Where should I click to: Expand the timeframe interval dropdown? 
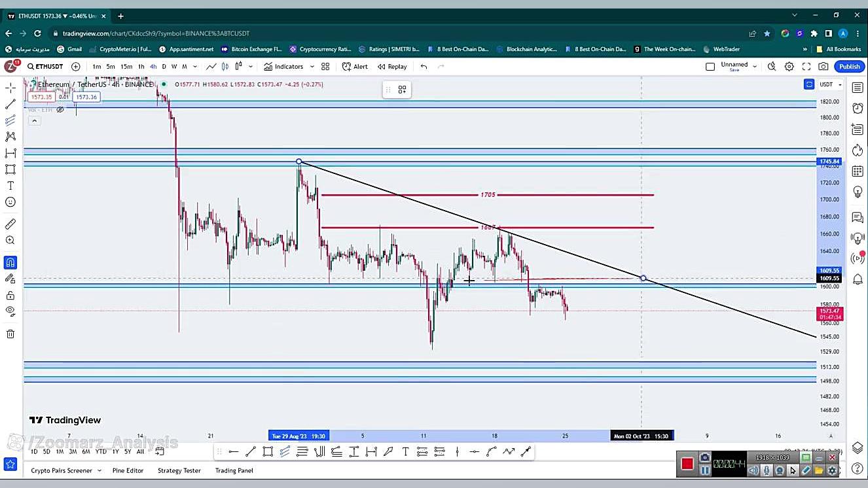195,67
